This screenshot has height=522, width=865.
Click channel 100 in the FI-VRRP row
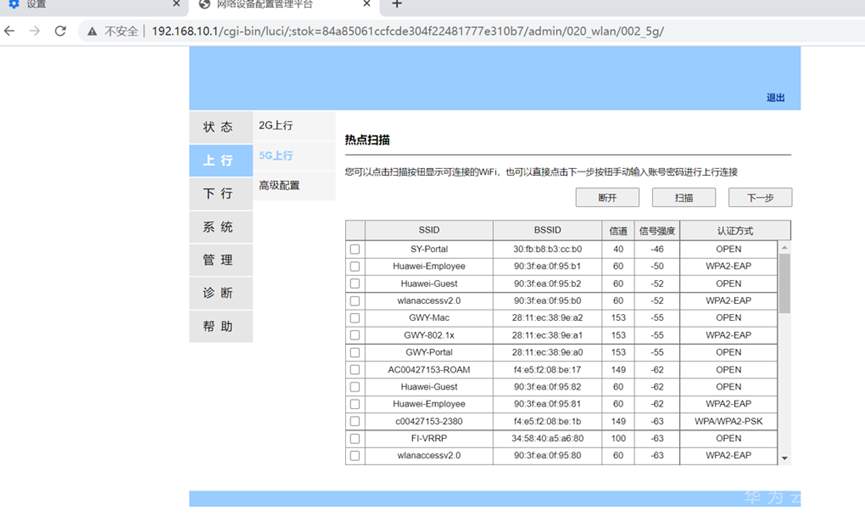click(618, 439)
